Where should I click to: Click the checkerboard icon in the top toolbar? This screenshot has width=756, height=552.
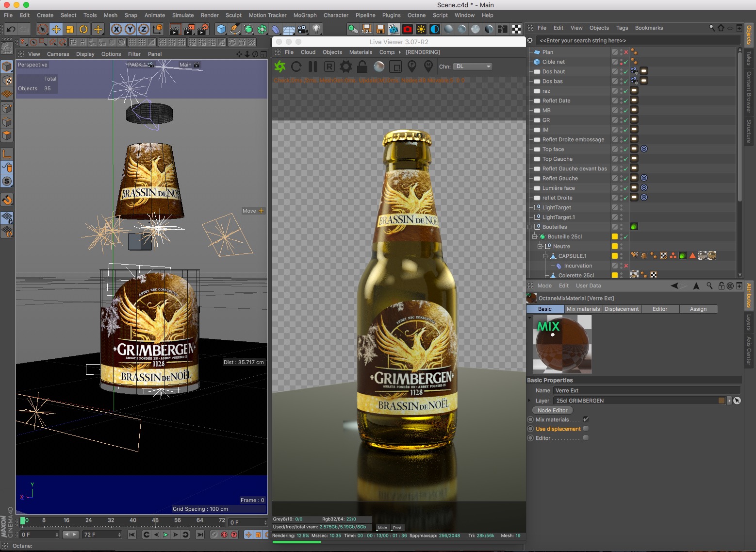pos(517,29)
